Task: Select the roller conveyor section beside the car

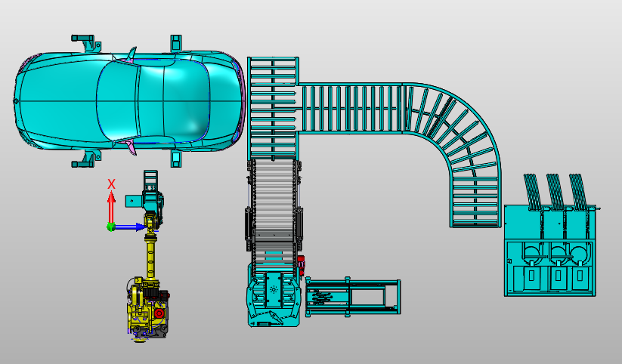Action: point(273,108)
